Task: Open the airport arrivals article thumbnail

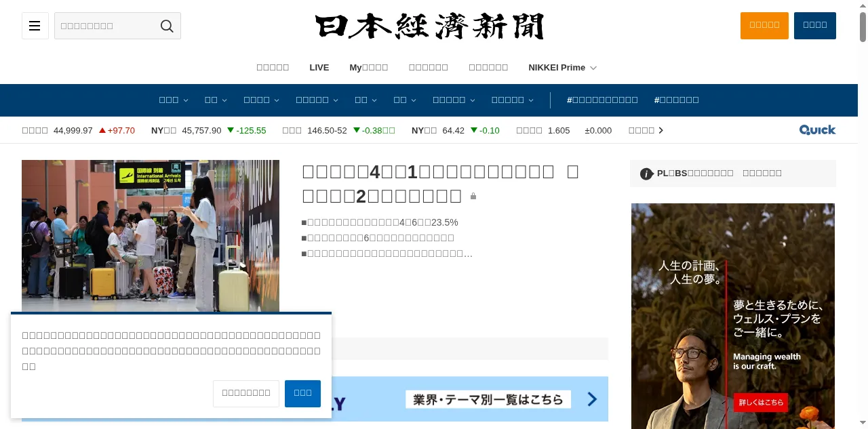Action: pos(151,237)
